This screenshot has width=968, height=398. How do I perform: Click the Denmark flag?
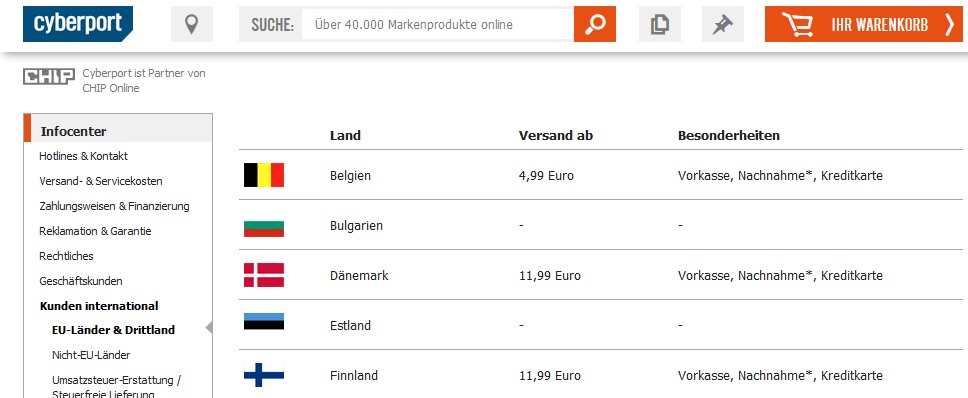tap(264, 275)
